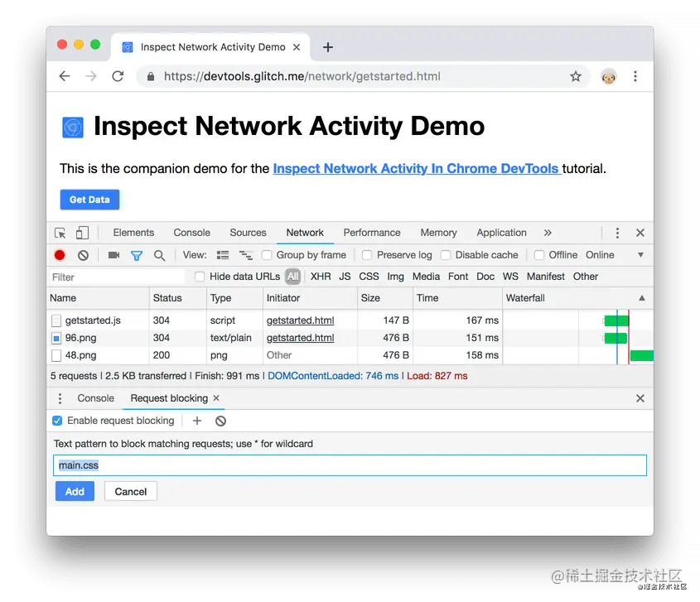The width and height of the screenshot is (700, 602).
Task: Click the Get Data button
Action: (89, 200)
